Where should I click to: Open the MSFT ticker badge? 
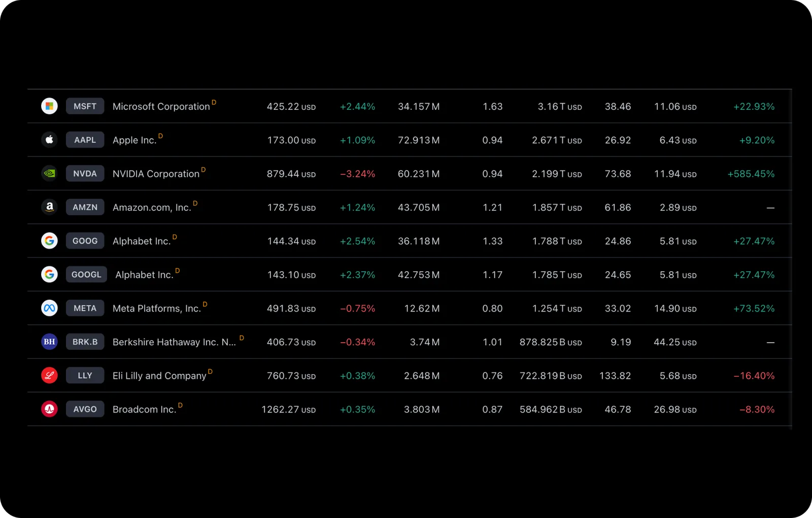pyautogui.click(x=85, y=106)
